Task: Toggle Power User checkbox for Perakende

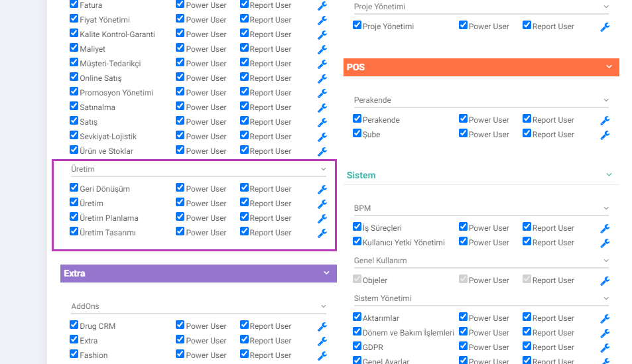Action: point(463,119)
